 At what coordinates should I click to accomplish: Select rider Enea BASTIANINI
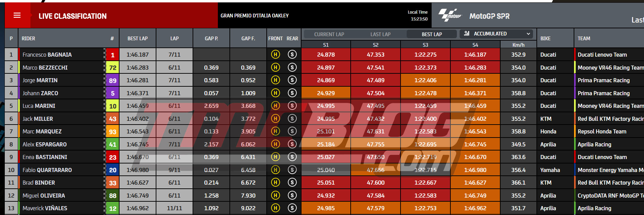coord(45,157)
